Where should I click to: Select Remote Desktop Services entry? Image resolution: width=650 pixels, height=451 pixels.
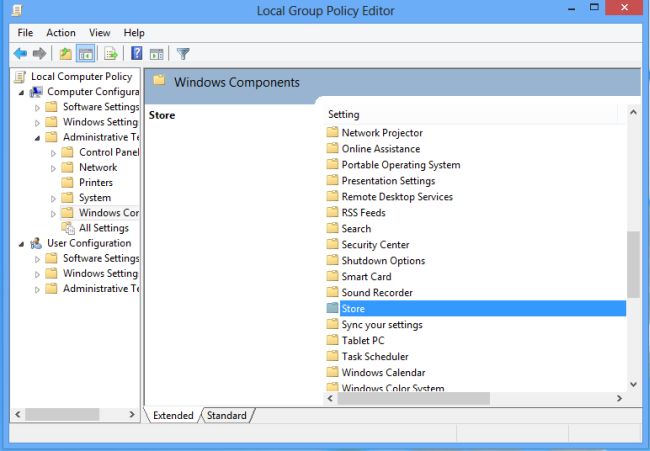tap(397, 196)
